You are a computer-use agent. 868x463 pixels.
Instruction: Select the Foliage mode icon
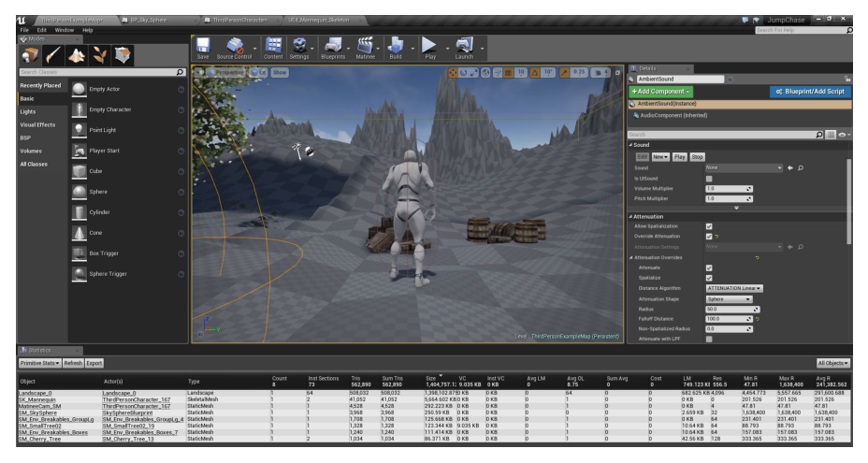pos(100,55)
